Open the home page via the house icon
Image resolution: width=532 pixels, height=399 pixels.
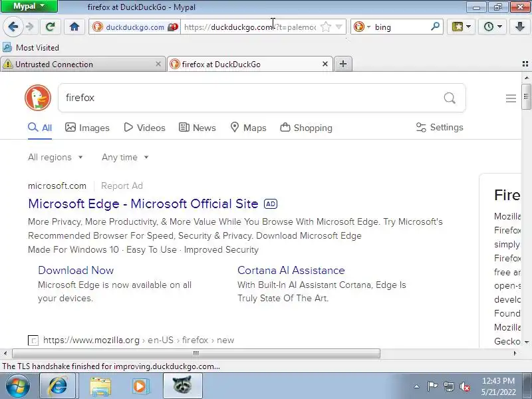pyautogui.click(x=74, y=27)
